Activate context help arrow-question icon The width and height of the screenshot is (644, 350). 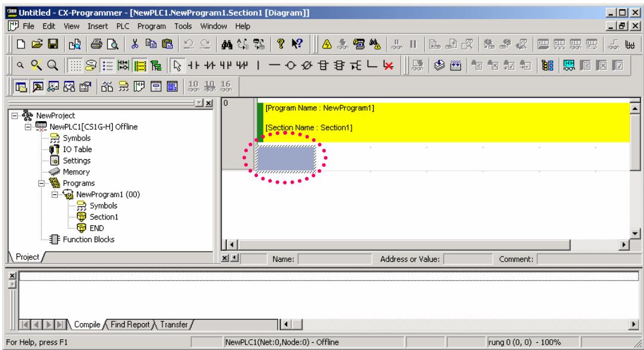[x=297, y=44]
